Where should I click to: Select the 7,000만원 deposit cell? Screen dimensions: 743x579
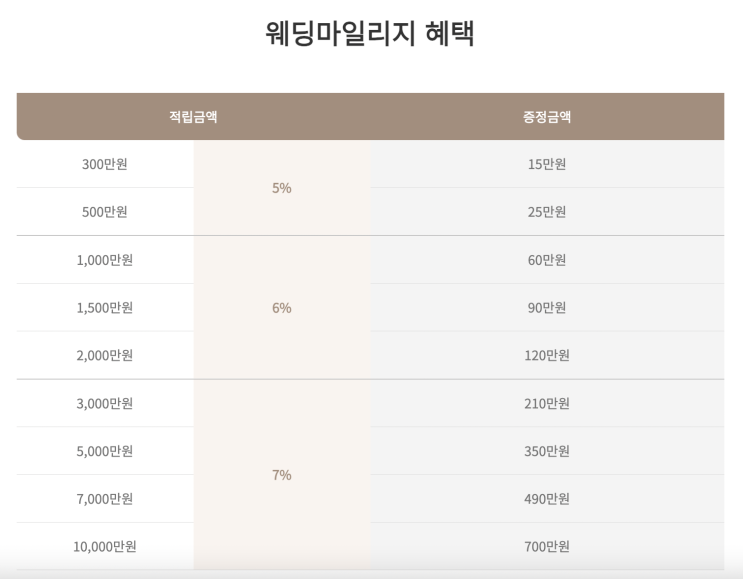104,499
